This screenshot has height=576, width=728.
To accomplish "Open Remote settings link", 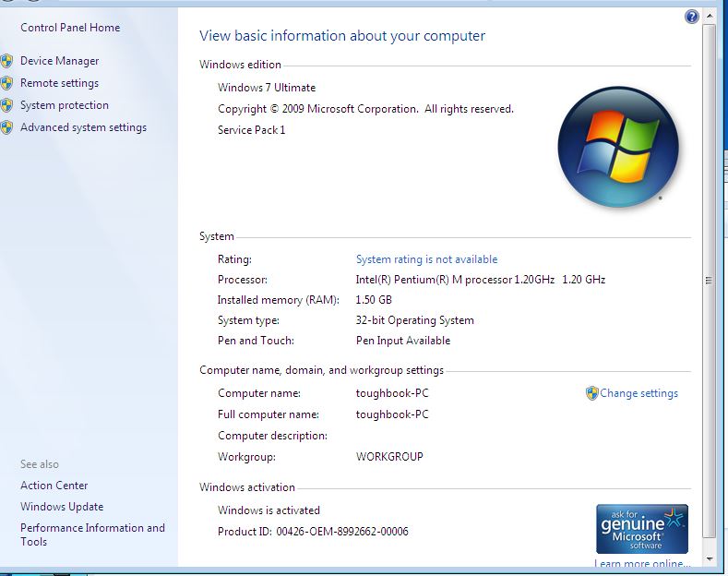I will [x=59, y=83].
